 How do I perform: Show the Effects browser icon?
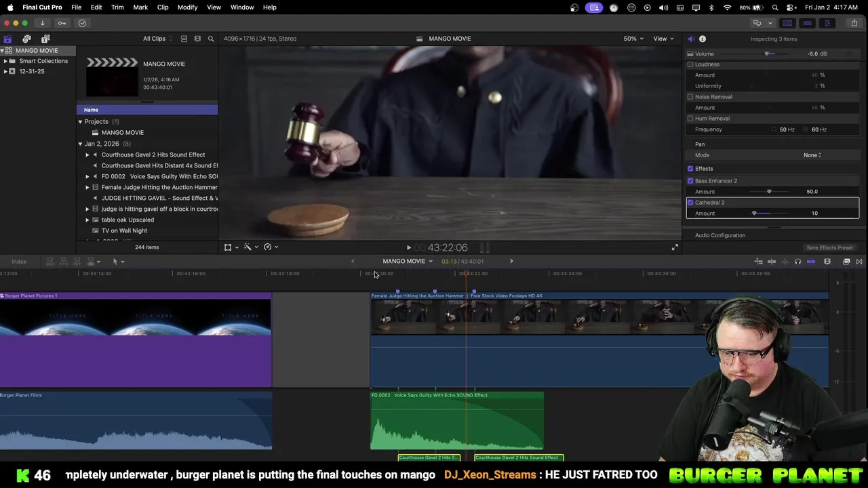tap(846, 262)
